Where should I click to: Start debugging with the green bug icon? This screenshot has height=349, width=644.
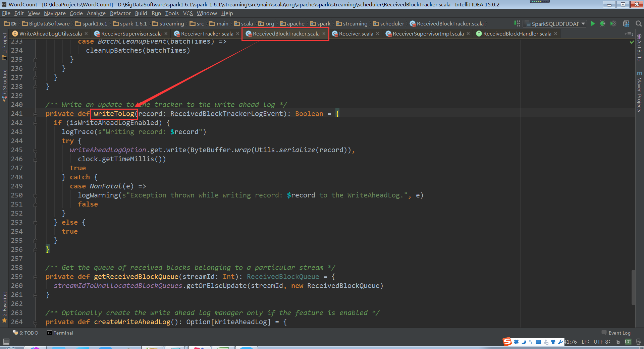click(603, 23)
